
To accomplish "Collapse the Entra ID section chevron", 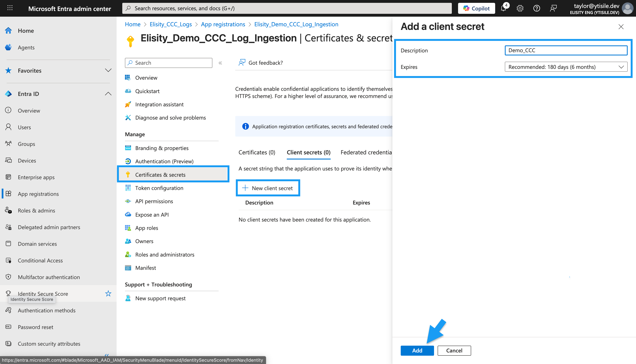I will [x=108, y=93].
